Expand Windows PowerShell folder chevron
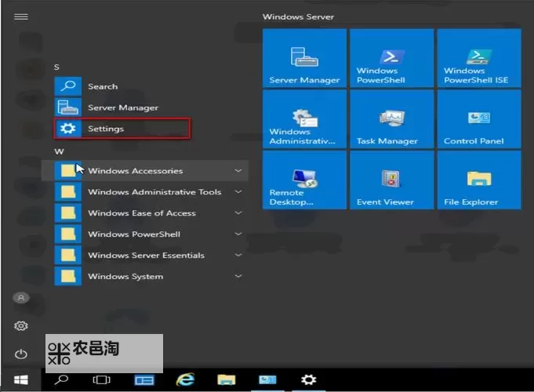This screenshot has height=392, width=534. (x=238, y=234)
